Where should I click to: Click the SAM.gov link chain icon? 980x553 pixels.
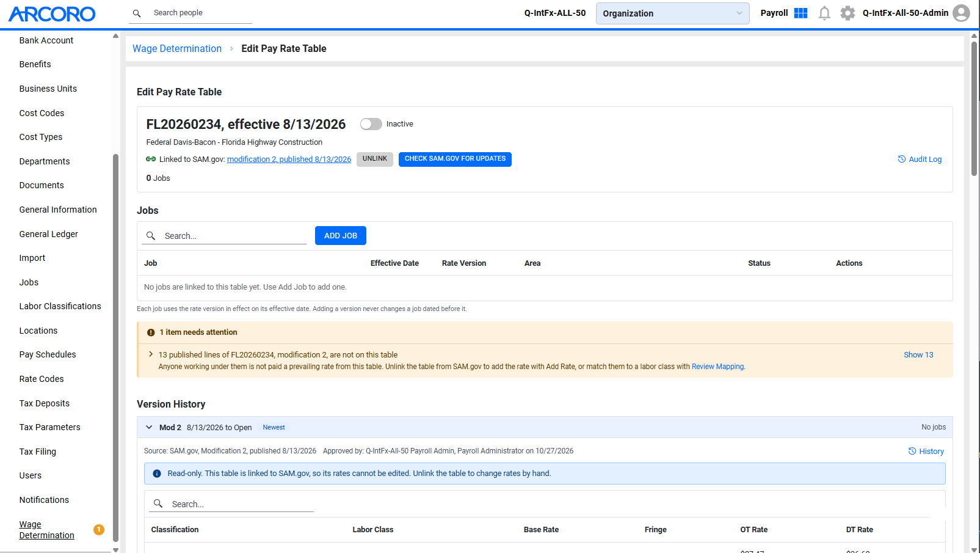click(151, 159)
